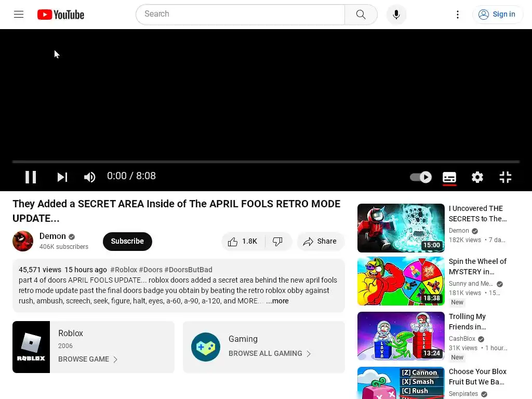Screen dimensions: 532x399
Task: Click Sign in button
Action: pos(497,14)
